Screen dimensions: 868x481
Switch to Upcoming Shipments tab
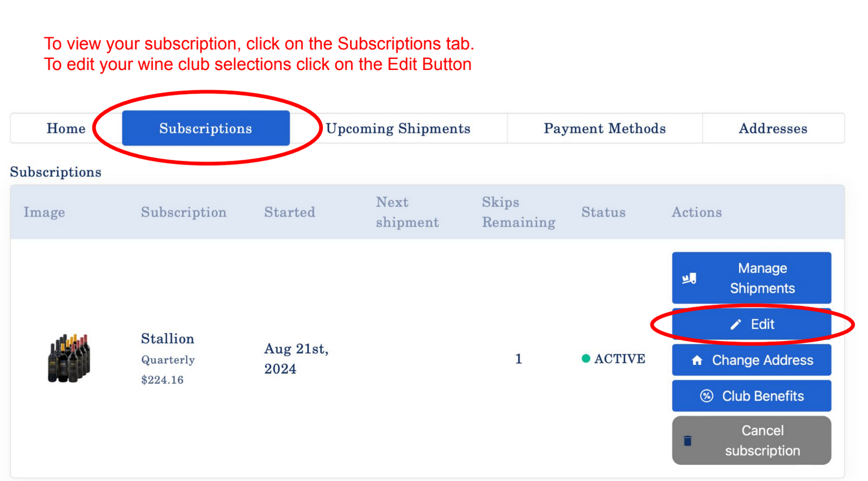coord(398,128)
